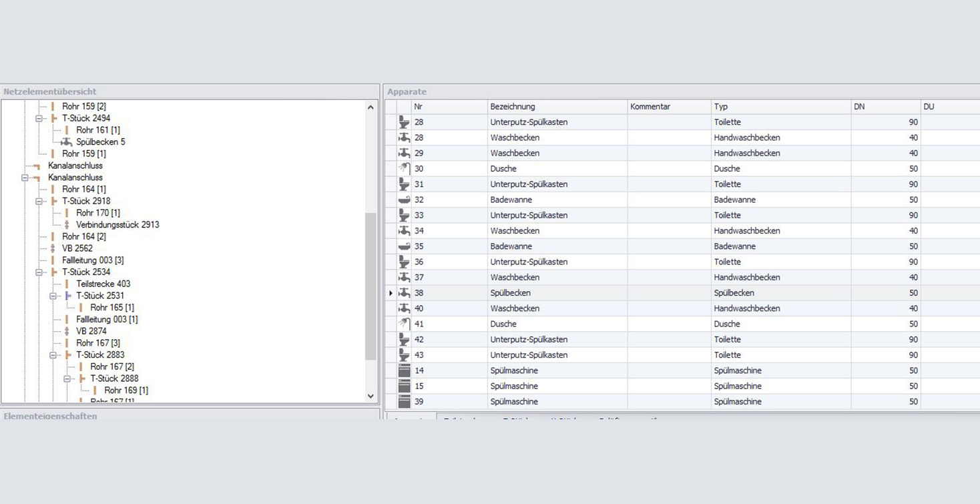Click the Spülbecken 5 faucet icon in tree
The image size is (980, 504).
tap(67, 142)
